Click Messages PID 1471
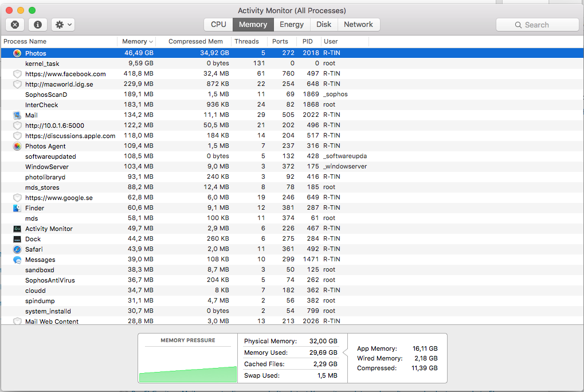 311,259
